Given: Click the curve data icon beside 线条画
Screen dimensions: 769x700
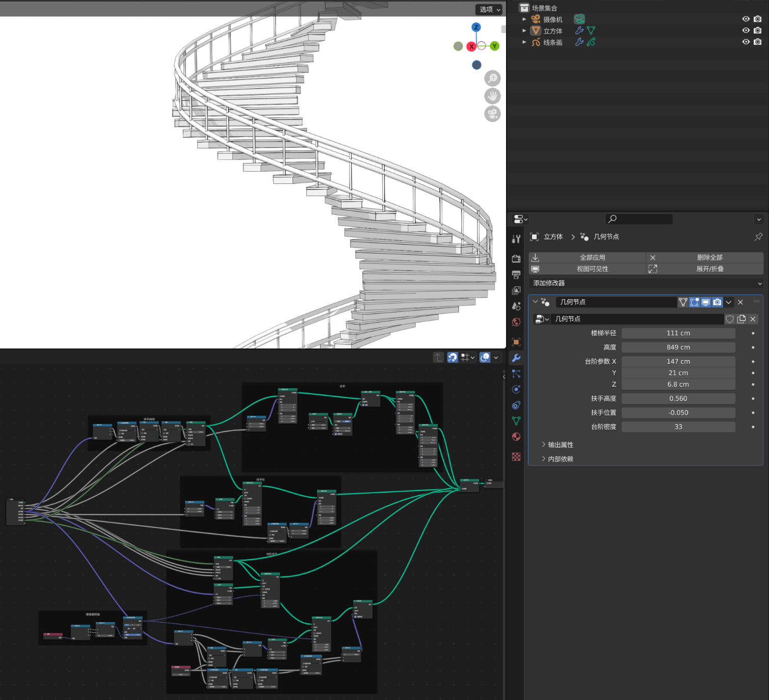Looking at the screenshot, I should [591, 42].
